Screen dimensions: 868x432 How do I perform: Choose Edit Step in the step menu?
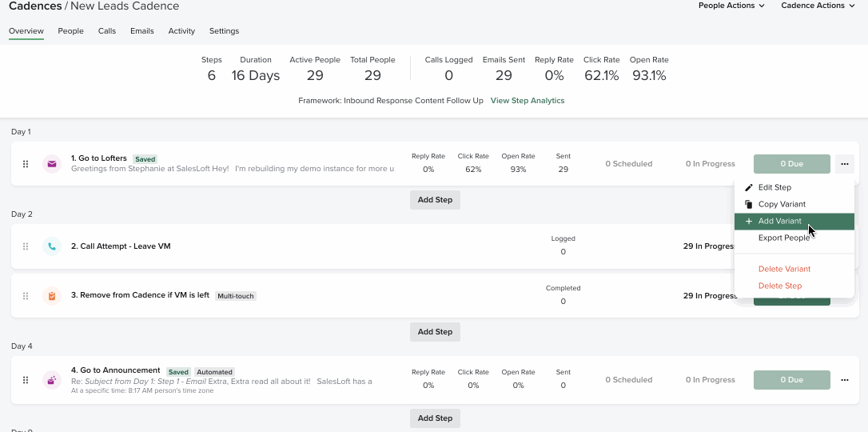[774, 187]
